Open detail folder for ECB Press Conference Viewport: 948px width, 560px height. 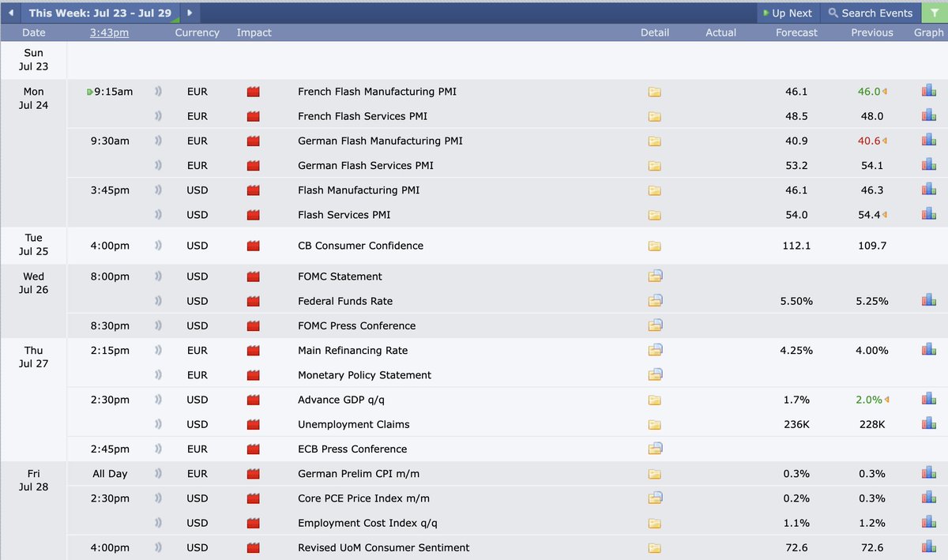655,449
